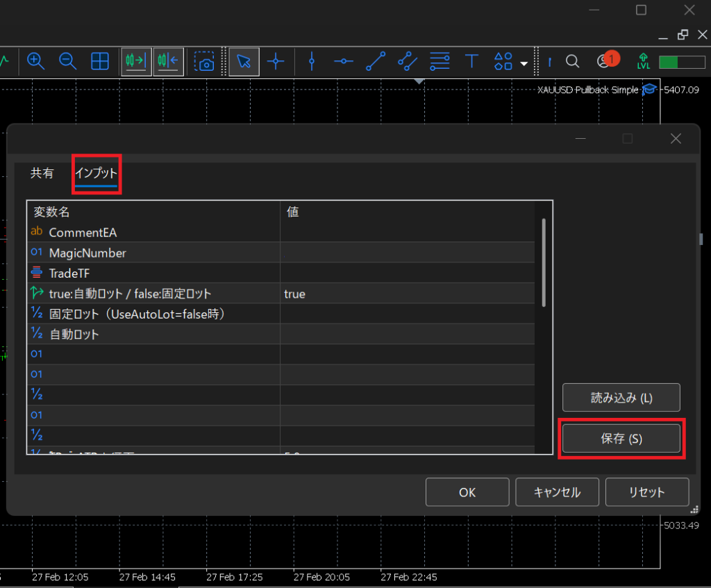Select the crosshair tool
The height and width of the screenshot is (588, 711).
[x=276, y=61]
